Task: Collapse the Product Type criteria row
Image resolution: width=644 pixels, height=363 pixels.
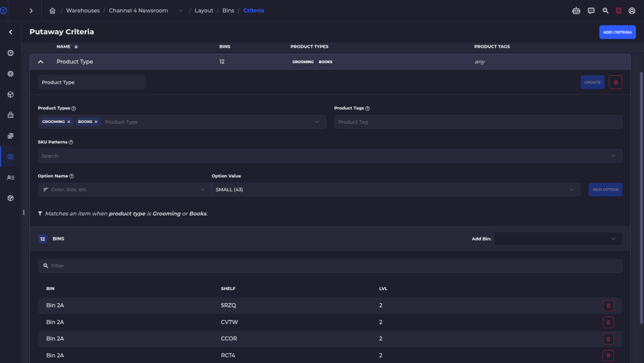Action: coord(41,61)
